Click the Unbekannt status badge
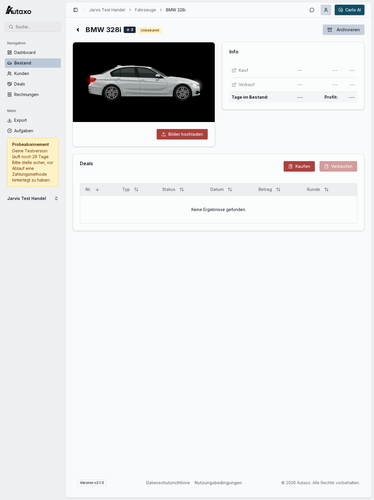 [x=150, y=30]
